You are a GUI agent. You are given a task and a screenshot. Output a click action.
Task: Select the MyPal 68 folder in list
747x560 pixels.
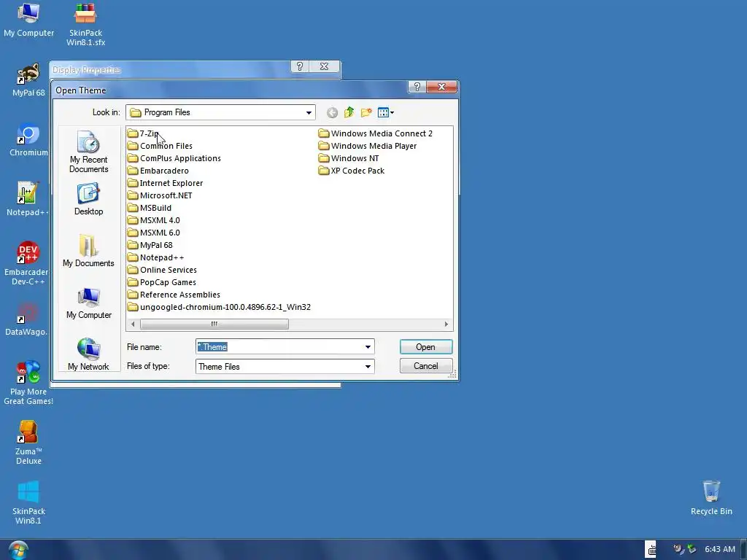click(x=150, y=245)
